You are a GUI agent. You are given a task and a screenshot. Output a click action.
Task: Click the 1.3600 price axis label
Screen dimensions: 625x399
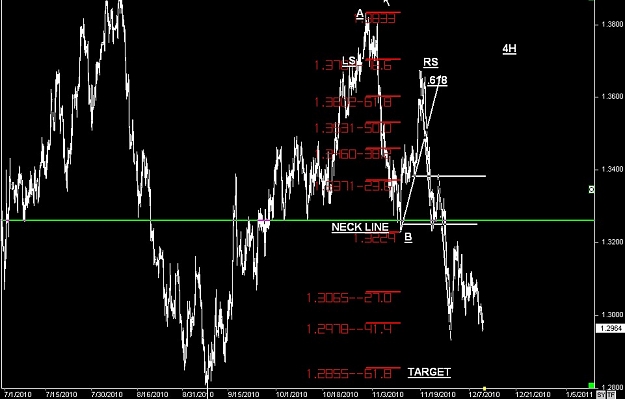click(x=612, y=97)
